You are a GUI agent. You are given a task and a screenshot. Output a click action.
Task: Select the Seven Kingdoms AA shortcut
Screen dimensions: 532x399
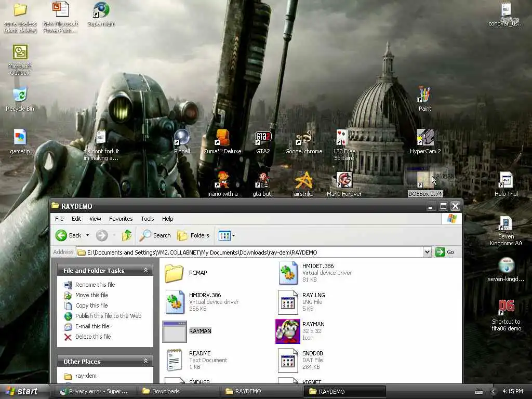(x=506, y=231)
